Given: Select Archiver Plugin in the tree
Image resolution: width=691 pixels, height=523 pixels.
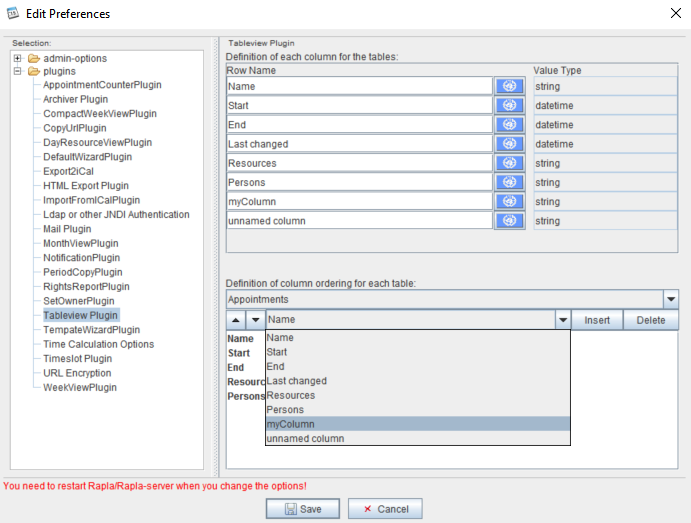Looking at the screenshot, I should click(75, 99).
